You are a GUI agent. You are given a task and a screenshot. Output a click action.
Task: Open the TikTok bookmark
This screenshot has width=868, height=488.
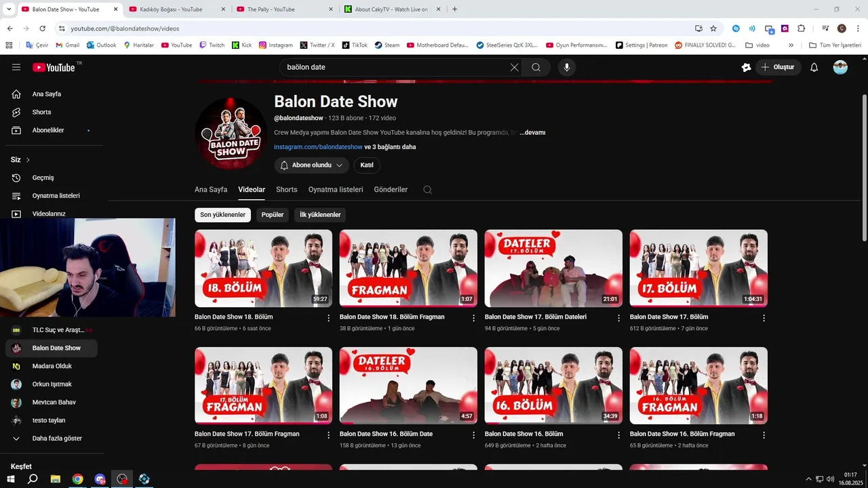click(x=355, y=45)
